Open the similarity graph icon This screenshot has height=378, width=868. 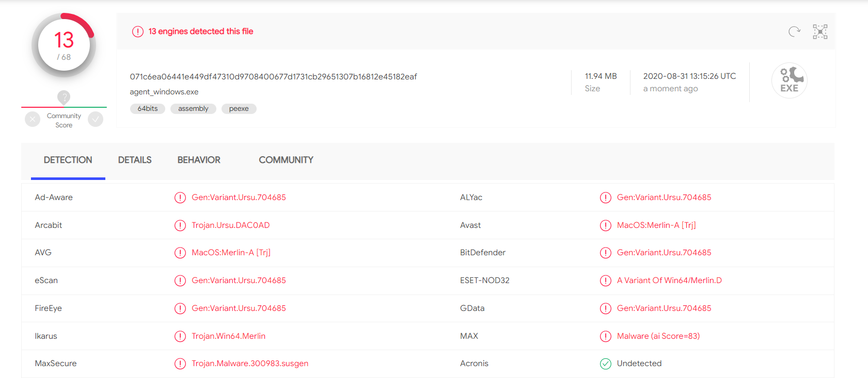820,32
